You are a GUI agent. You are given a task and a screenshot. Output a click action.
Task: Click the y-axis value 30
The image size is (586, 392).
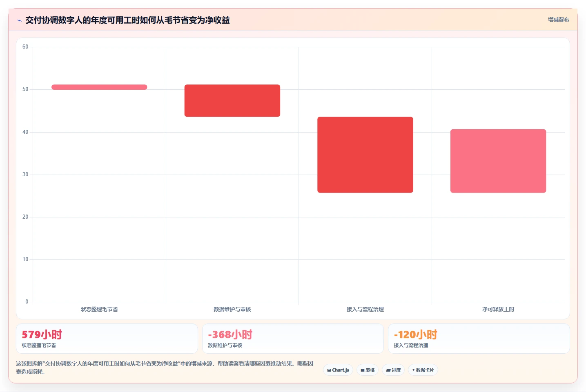point(25,175)
